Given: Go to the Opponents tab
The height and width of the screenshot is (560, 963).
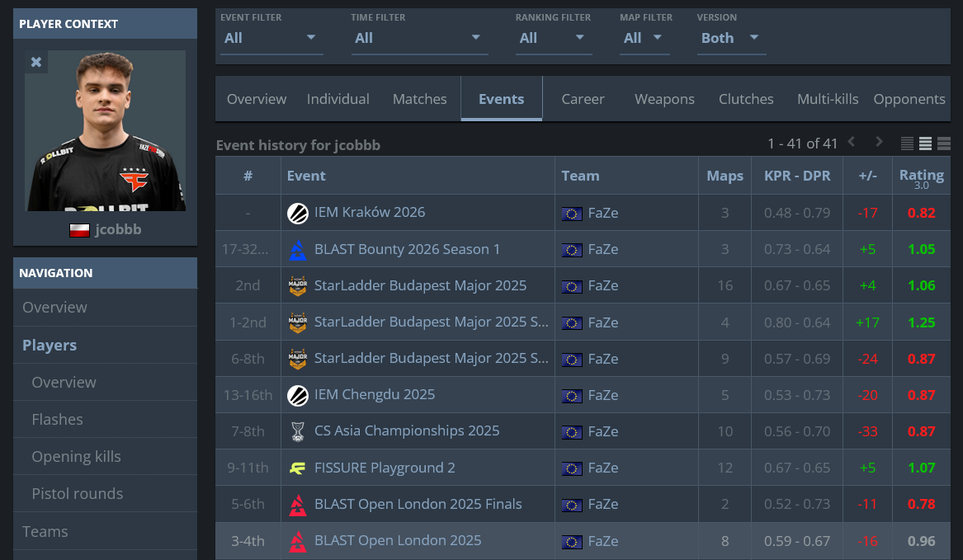Looking at the screenshot, I should [909, 99].
